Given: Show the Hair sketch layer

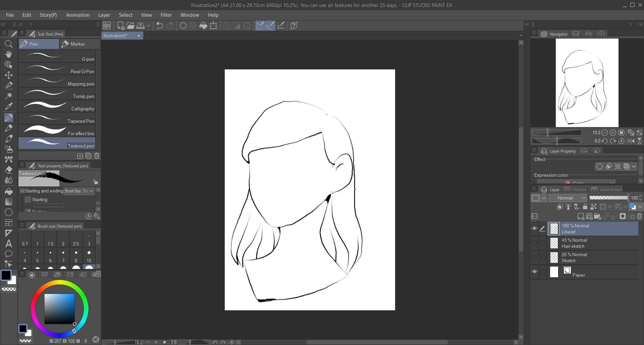Looking at the screenshot, I should [534, 243].
